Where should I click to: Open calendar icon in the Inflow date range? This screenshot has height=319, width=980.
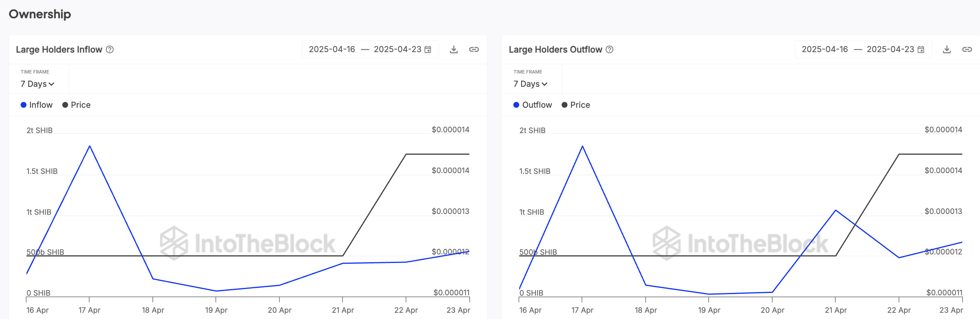pyautogui.click(x=428, y=49)
